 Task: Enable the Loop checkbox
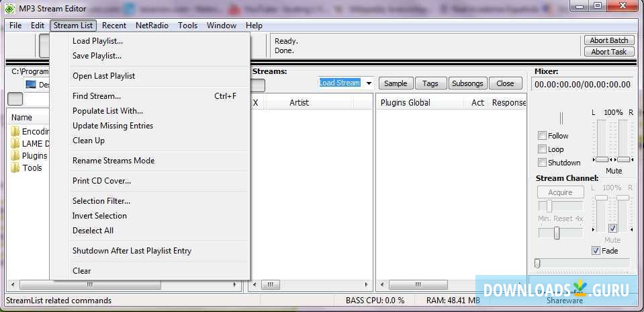point(542,149)
